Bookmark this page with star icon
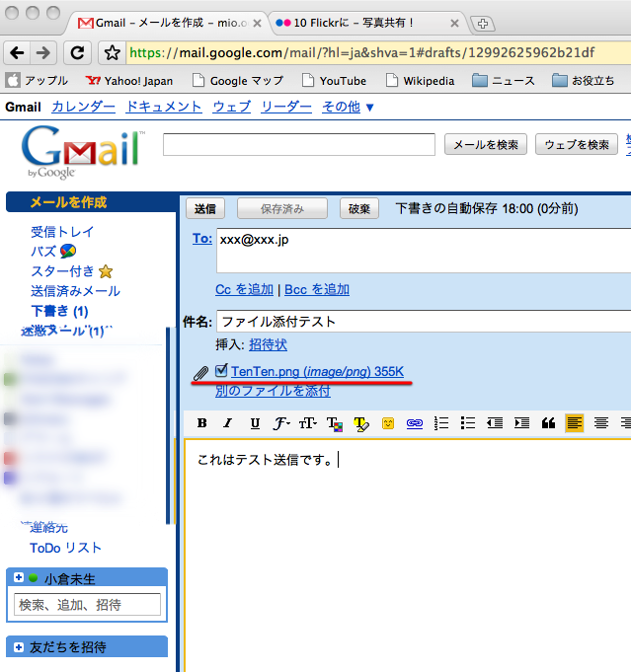The width and height of the screenshot is (631, 672). coord(113,52)
